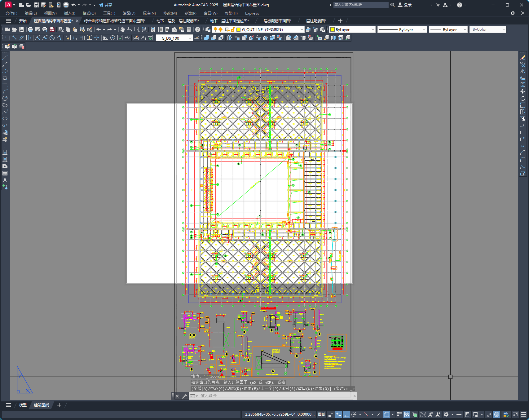Click the yellow ByLayer color swatch
The height and width of the screenshot is (420, 529).
tap(333, 29)
